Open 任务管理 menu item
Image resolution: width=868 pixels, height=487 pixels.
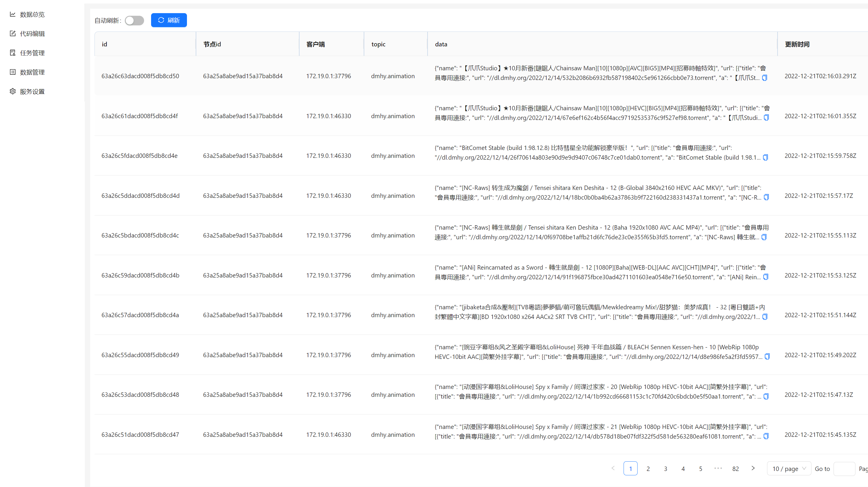pyautogui.click(x=32, y=53)
